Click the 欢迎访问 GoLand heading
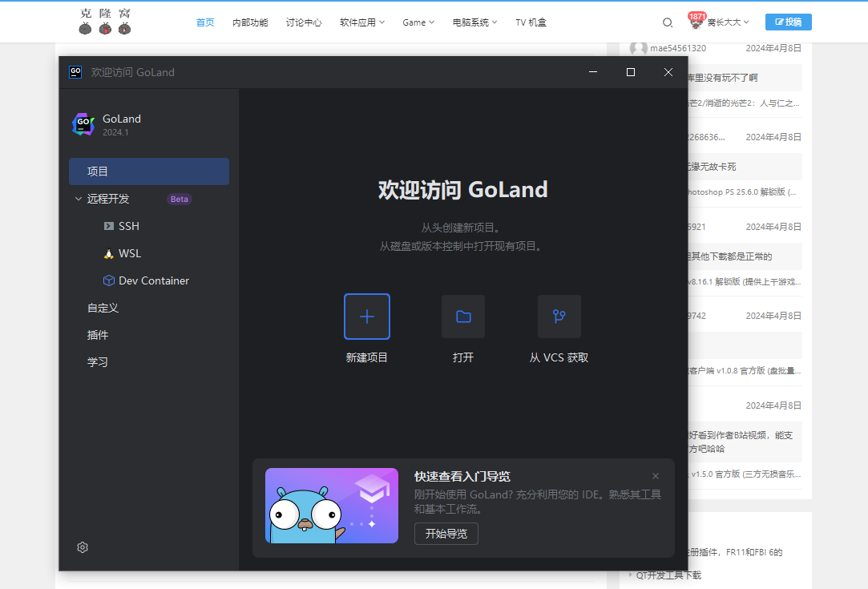The height and width of the screenshot is (589, 868). pyautogui.click(x=462, y=190)
